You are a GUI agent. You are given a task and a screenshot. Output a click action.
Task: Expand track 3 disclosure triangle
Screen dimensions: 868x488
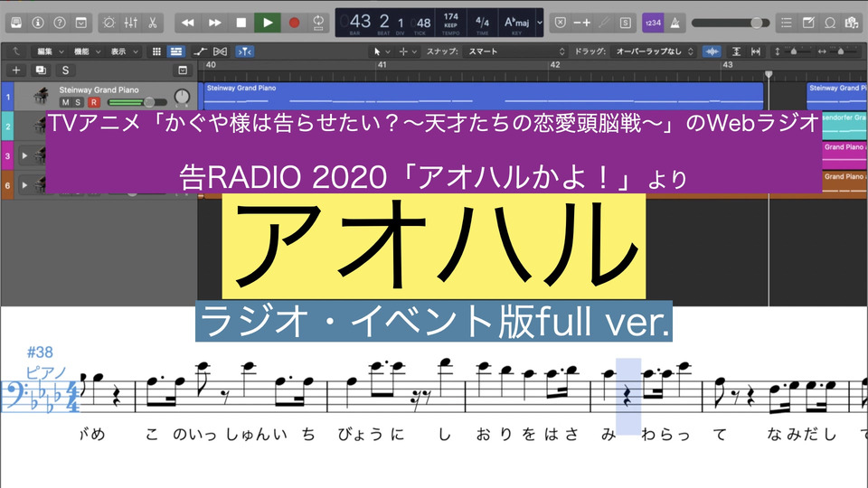pos(24,156)
